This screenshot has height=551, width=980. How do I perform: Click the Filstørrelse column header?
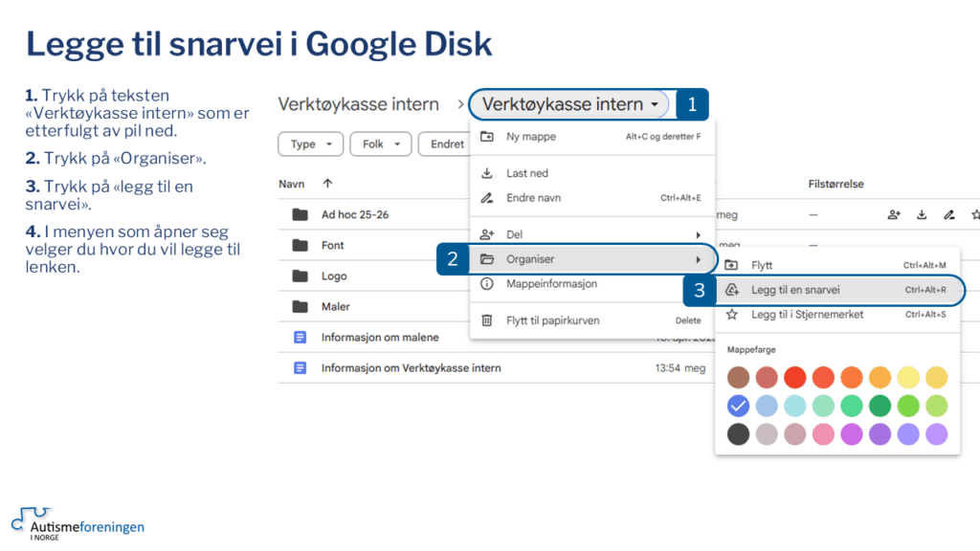pos(835,185)
